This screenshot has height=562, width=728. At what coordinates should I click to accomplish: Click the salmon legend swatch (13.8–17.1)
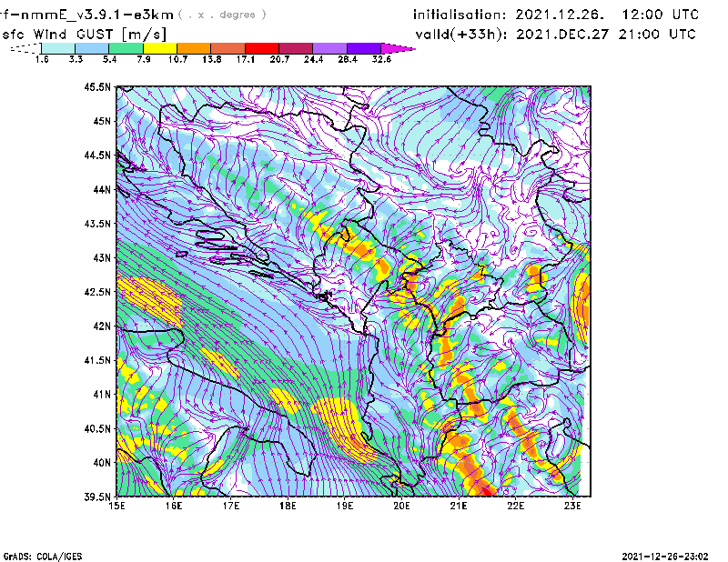pyautogui.click(x=228, y=48)
